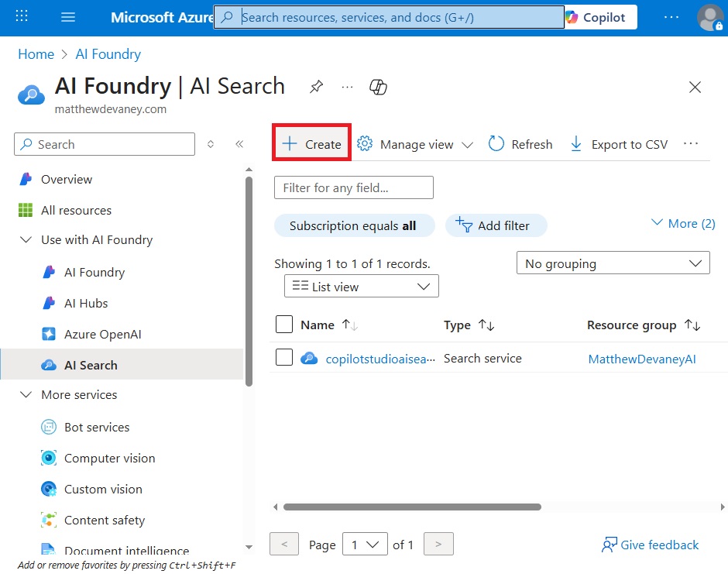Click Add filter
Image resolution: width=728 pixels, height=574 pixels.
(x=496, y=225)
